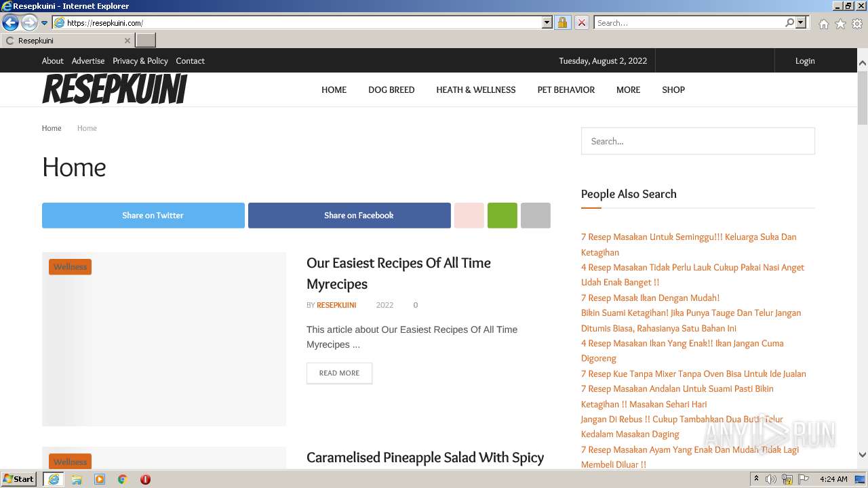The width and height of the screenshot is (868, 488).
Task: Open the IE Tools gear icon
Action: coord(857,24)
